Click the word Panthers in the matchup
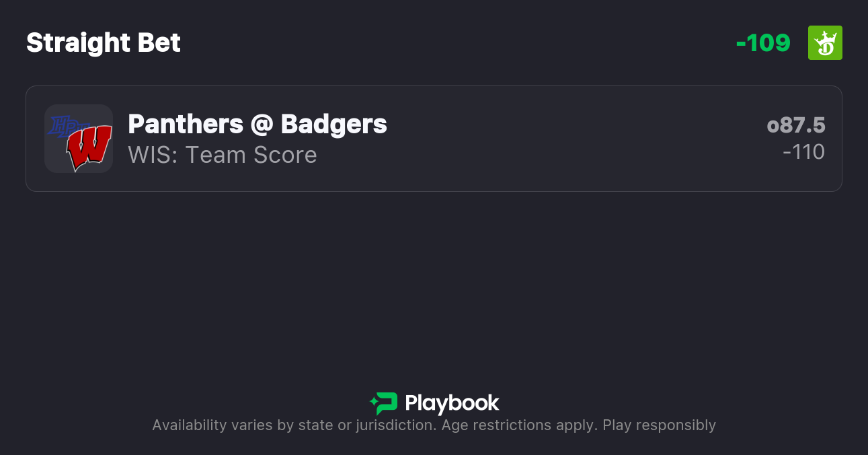The height and width of the screenshot is (455, 868). point(186,124)
